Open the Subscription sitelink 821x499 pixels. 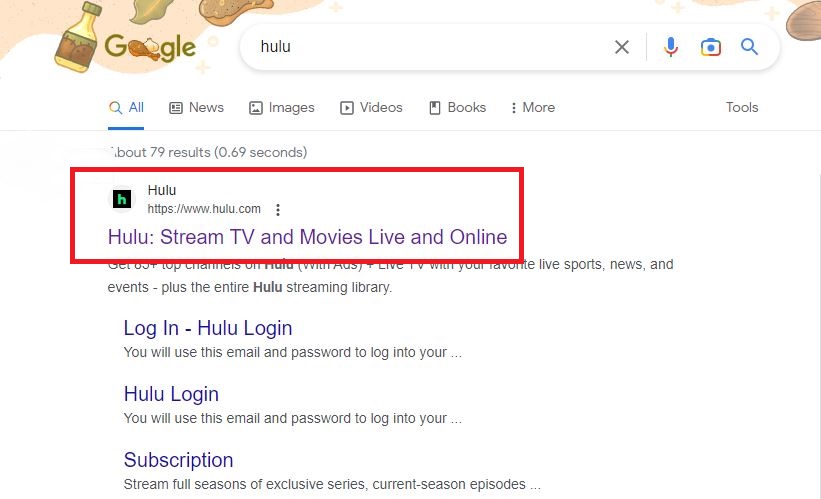[179, 460]
